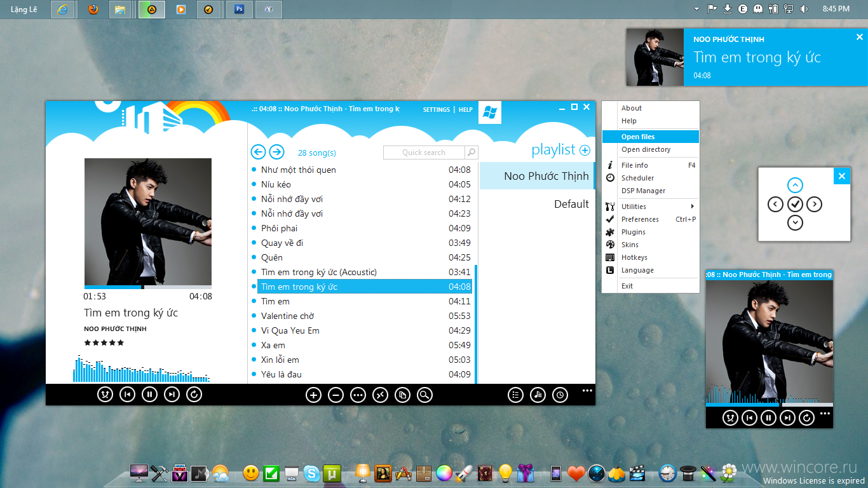868x488 pixels.
Task: Add files with the plus icon
Action: (x=313, y=395)
